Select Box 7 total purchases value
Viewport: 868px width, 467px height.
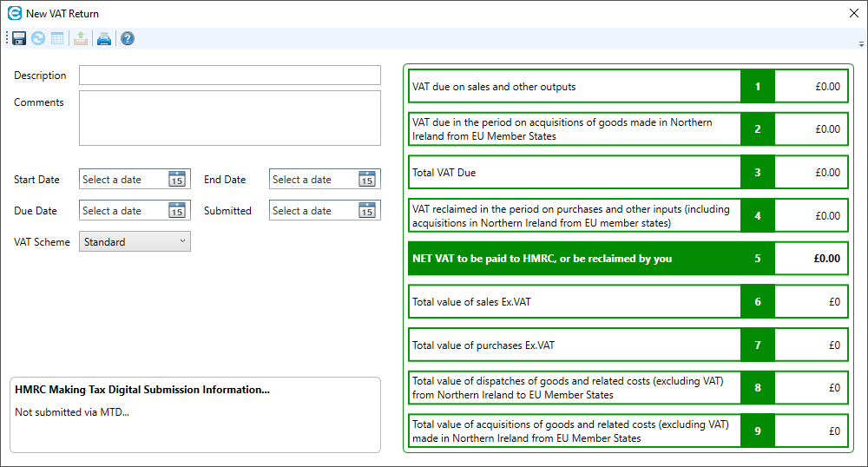[811, 345]
